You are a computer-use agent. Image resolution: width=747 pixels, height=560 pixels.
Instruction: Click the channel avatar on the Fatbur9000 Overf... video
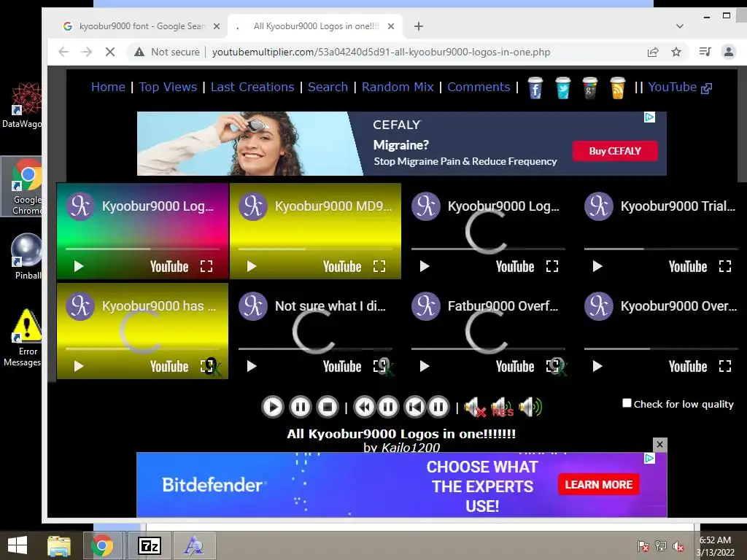pyautogui.click(x=426, y=306)
